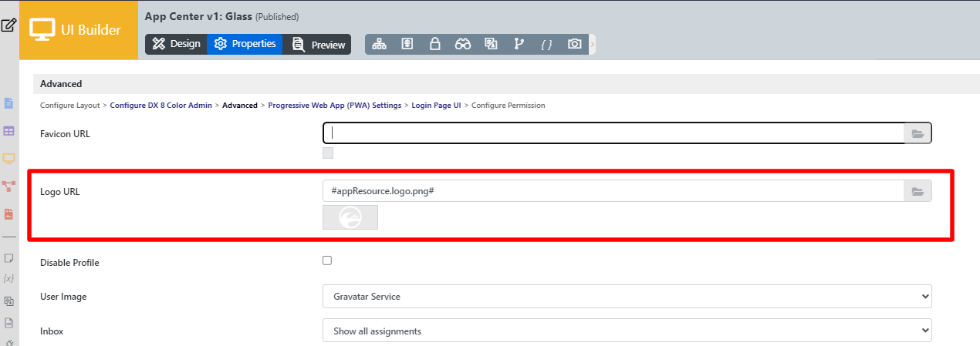Open the Inbox assignments dropdown

[627, 331]
